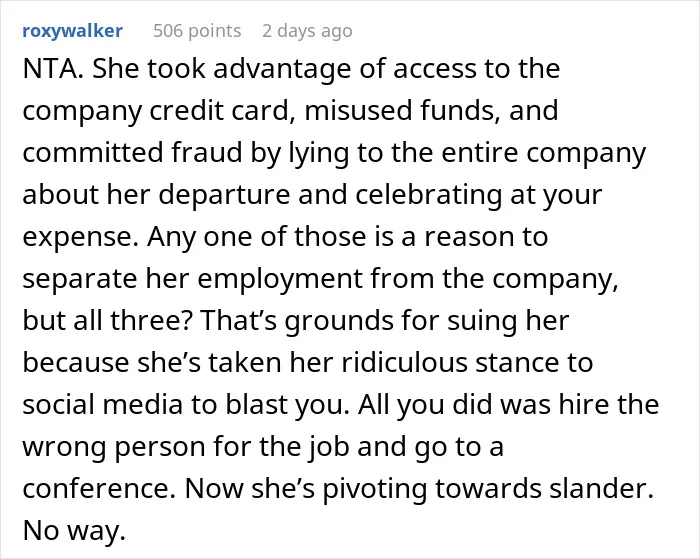
Task: Click the words "social media"
Action: [102, 405]
